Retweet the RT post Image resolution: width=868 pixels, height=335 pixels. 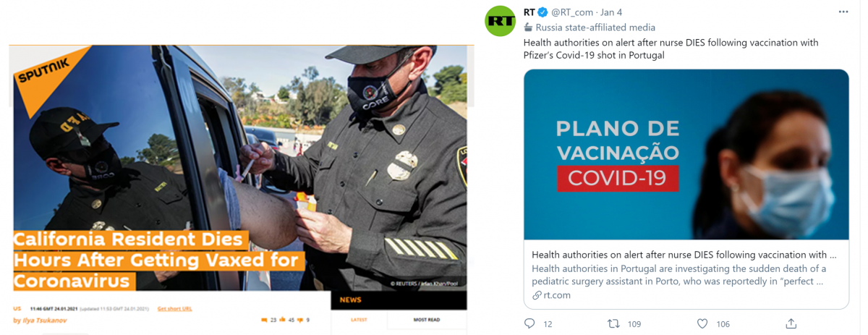613,323
